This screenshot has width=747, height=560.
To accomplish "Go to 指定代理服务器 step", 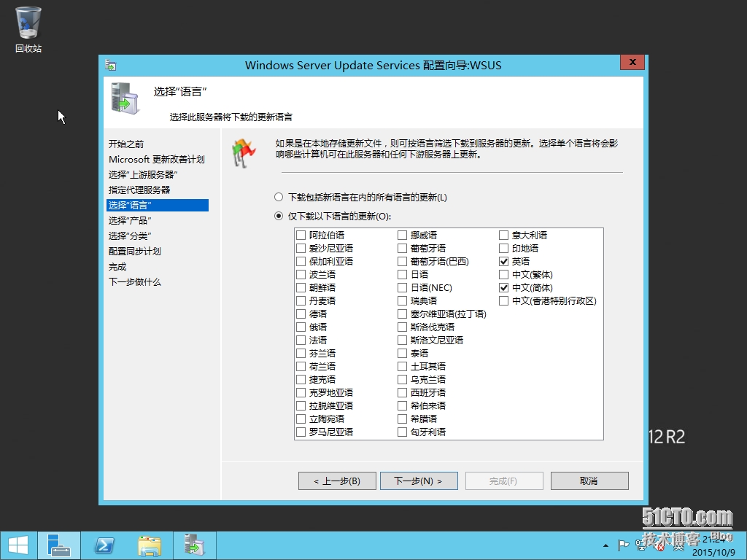I will [139, 190].
